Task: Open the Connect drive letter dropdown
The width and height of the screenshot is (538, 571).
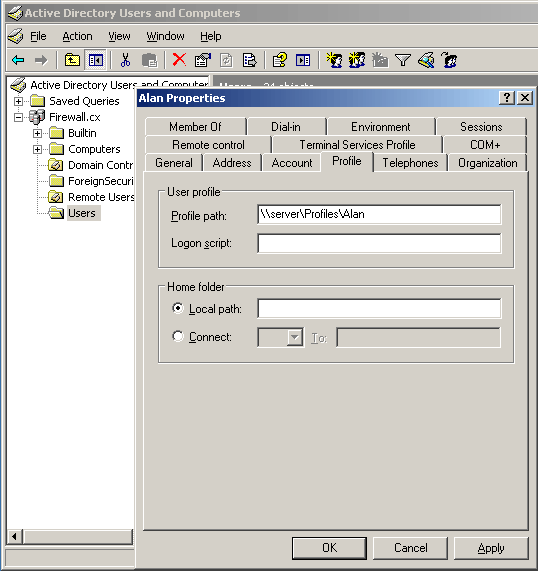Action: coord(295,337)
